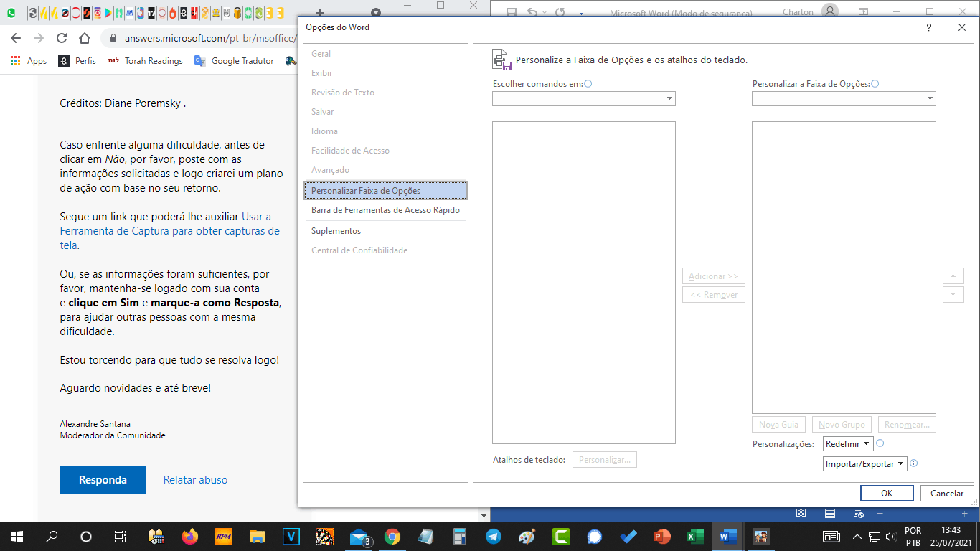980x551 pixels.
Task: Open the Perfis bookmark
Action: (77, 61)
